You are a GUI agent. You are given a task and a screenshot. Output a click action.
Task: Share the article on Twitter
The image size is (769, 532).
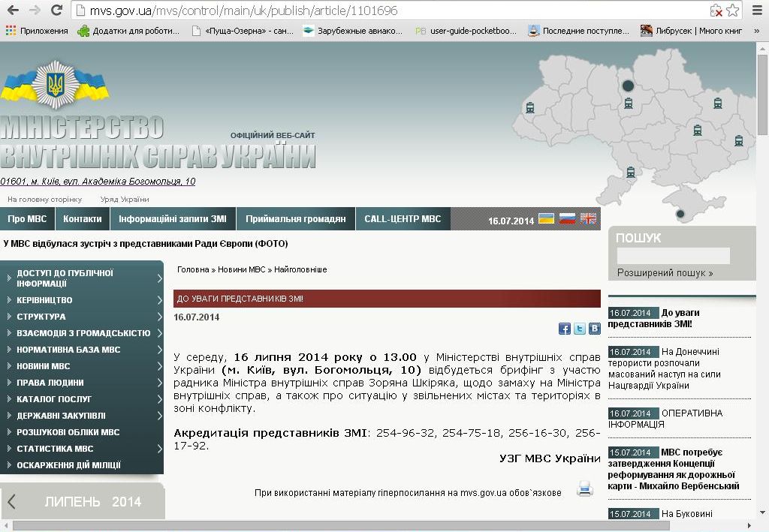(580, 329)
